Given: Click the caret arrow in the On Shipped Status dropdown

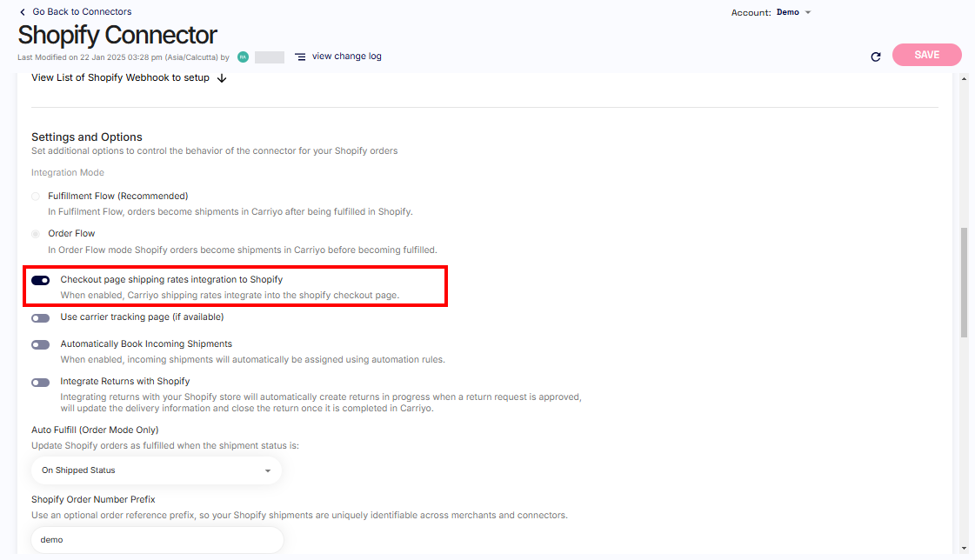Looking at the screenshot, I should [268, 470].
